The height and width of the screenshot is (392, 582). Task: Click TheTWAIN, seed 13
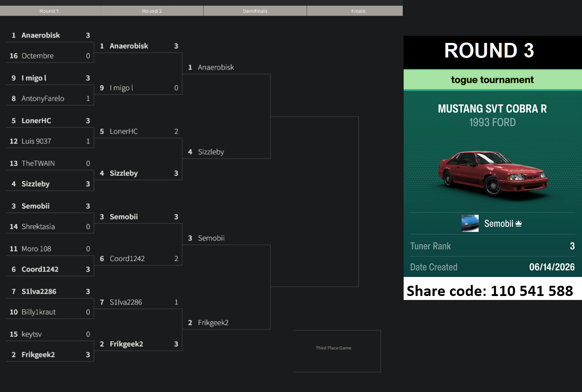(38, 163)
